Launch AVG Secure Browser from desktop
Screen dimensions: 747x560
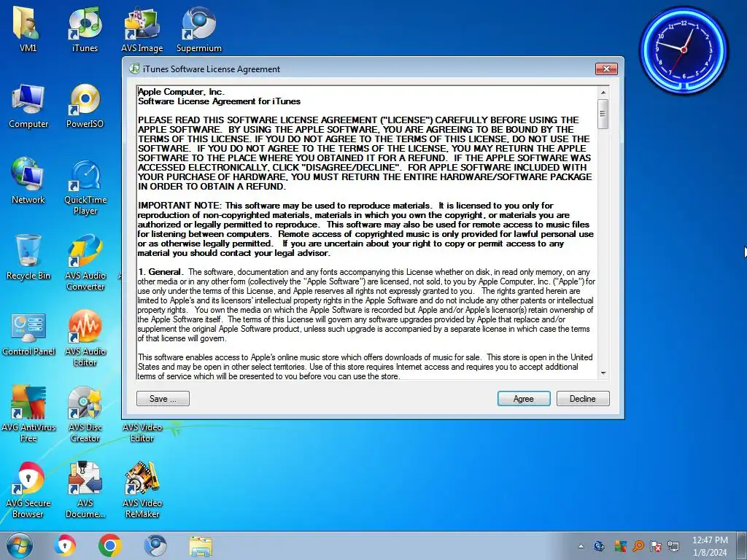[x=28, y=489]
